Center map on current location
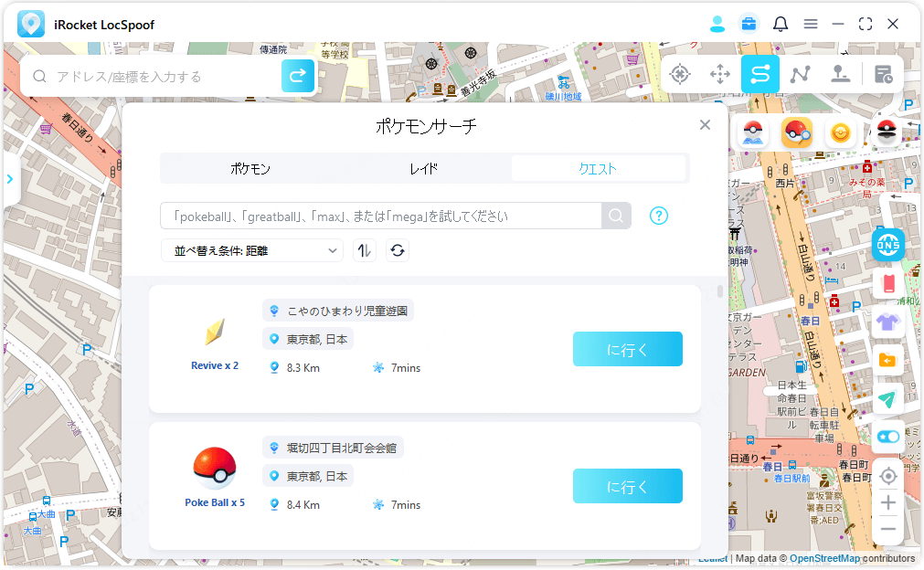924x570 pixels. point(888,476)
